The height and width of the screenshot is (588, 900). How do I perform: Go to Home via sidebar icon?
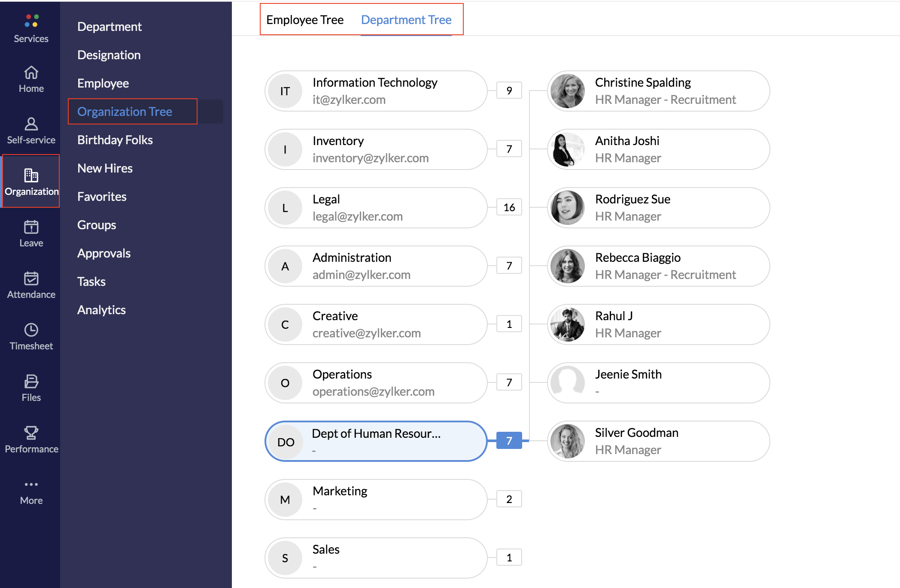click(x=31, y=73)
